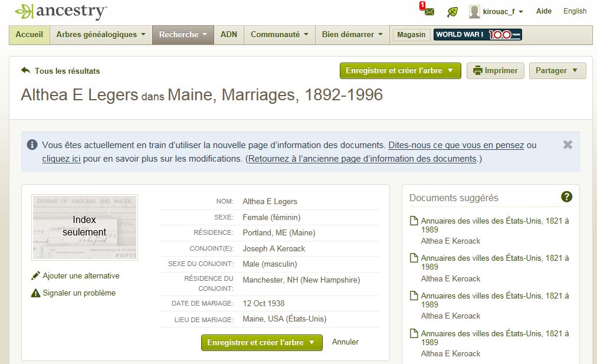The height and width of the screenshot is (364, 597).
Task: Open third Annuaires des villes suggested record
Action: [494, 300]
